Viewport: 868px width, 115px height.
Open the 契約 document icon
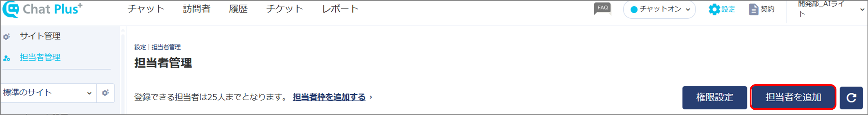pos(753,9)
